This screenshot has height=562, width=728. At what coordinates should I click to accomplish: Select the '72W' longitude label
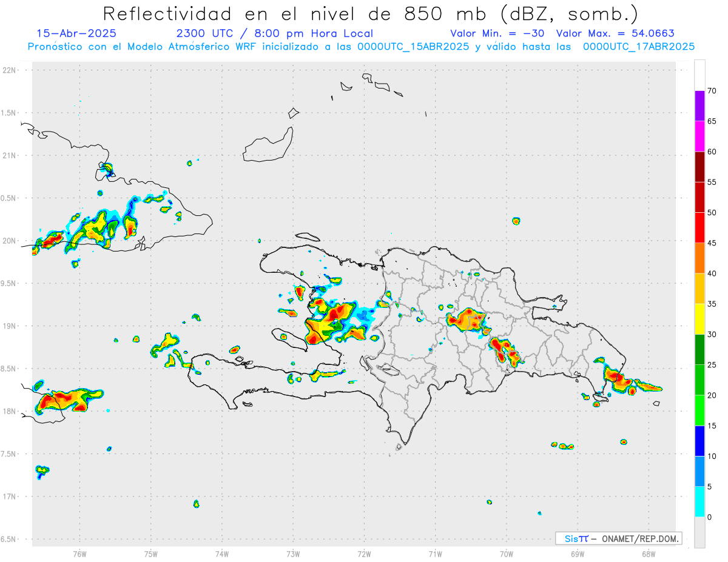364,554
